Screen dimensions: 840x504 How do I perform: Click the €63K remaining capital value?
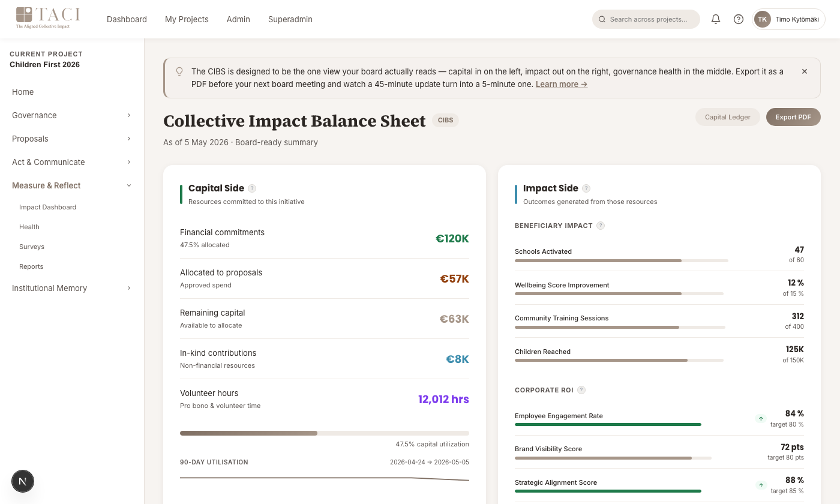coord(454,319)
